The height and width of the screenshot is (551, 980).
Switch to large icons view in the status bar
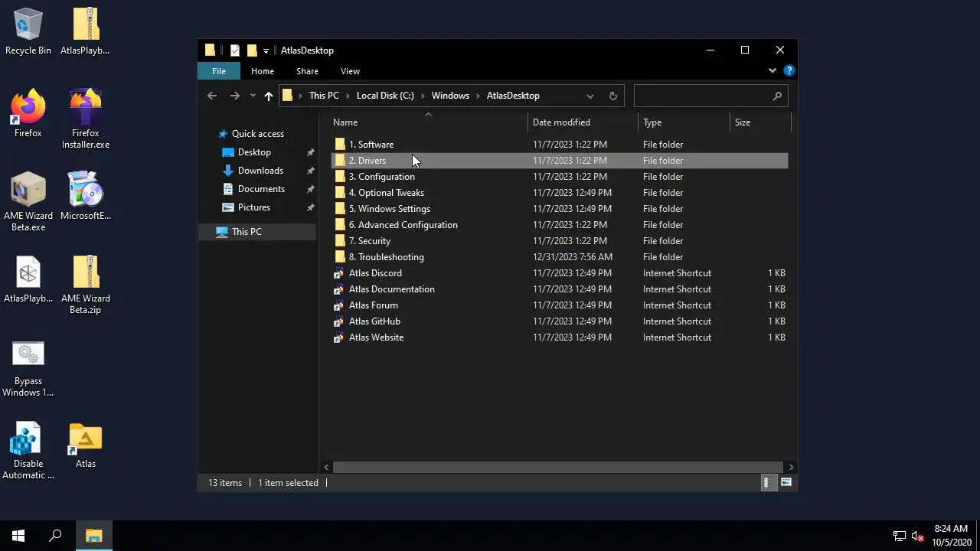coord(786,482)
